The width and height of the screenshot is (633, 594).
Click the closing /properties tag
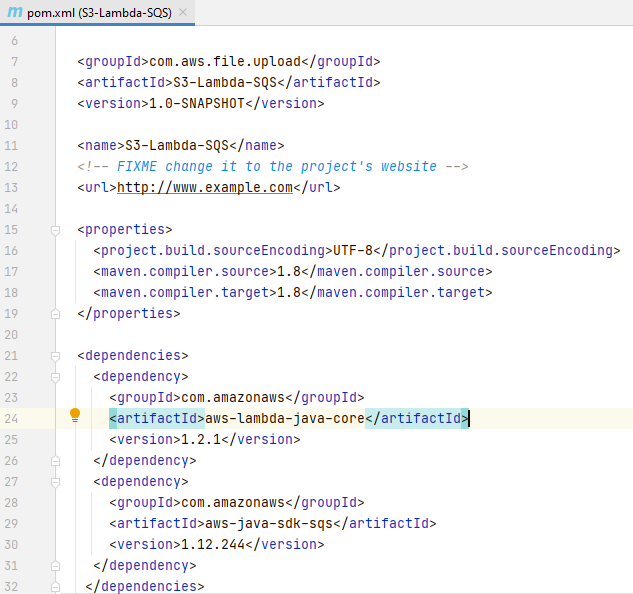coord(129,313)
